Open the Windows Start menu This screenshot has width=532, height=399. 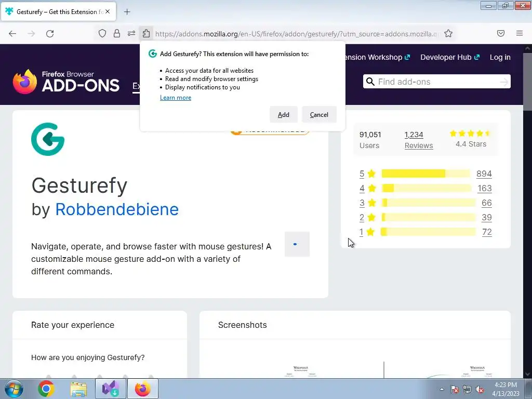click(14, 389)
